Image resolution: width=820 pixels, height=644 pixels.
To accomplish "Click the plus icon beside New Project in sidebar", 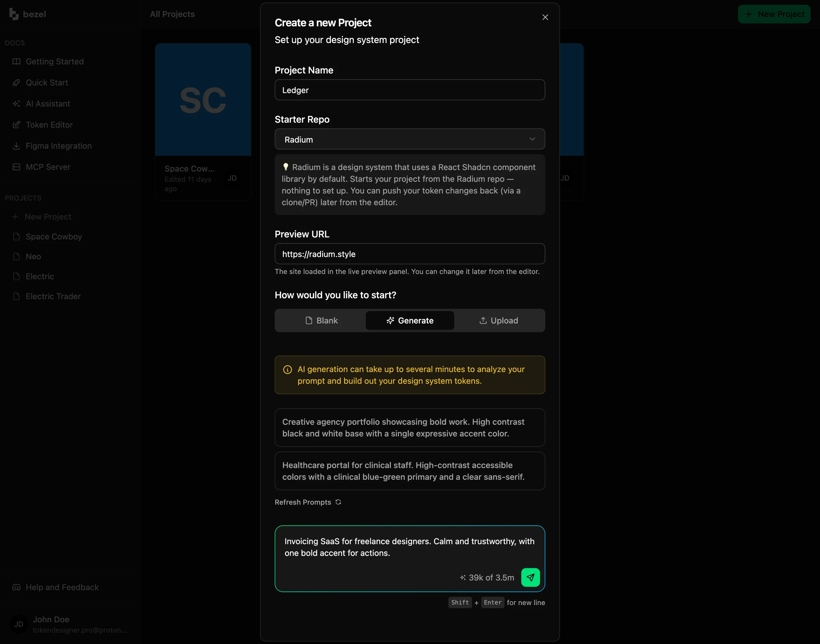I will 15,217.
